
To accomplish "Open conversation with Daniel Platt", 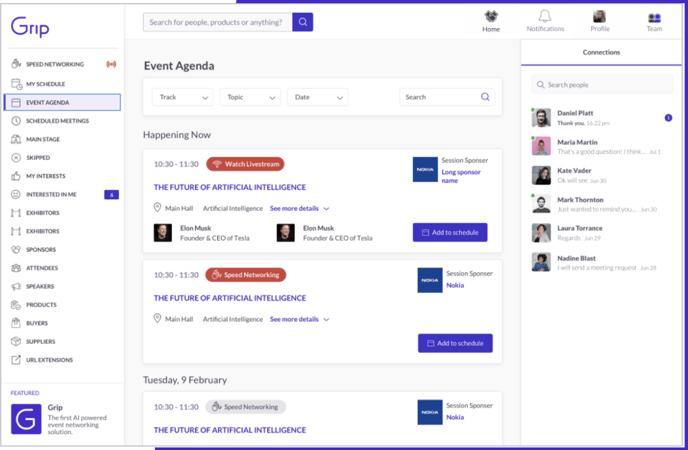I will click(x=602, y=118).
